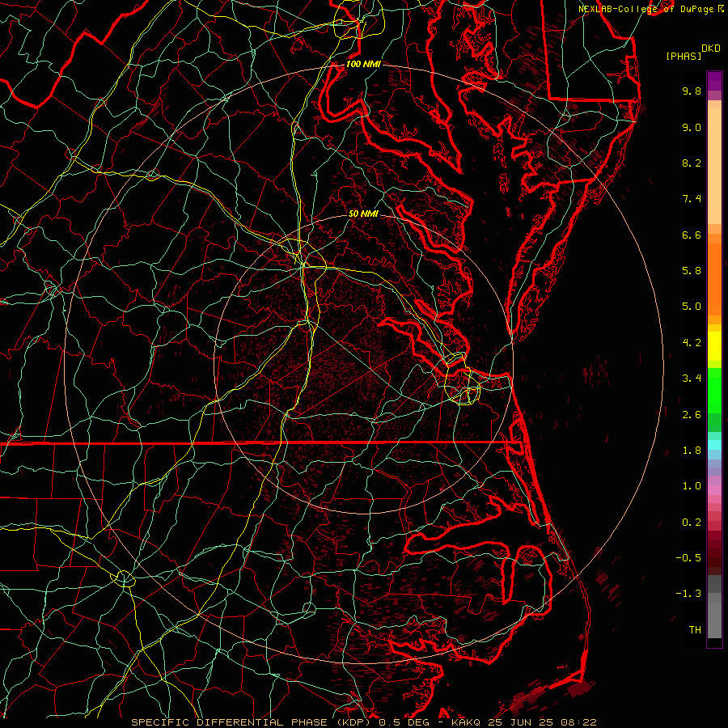
Task: Click the 7.4 value on the color scale
Action: click(x=692, y=199)
